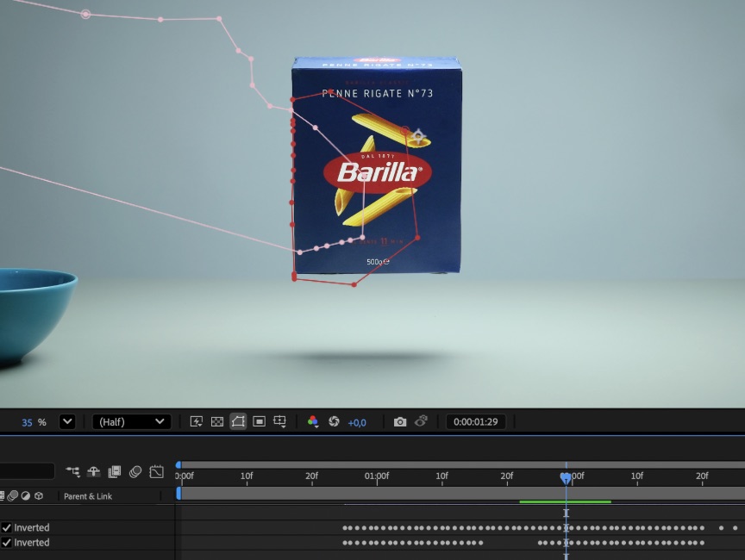Select the blue bowl in the viewer
This screenshot has height=560, width=745.
tap(35, 315)
